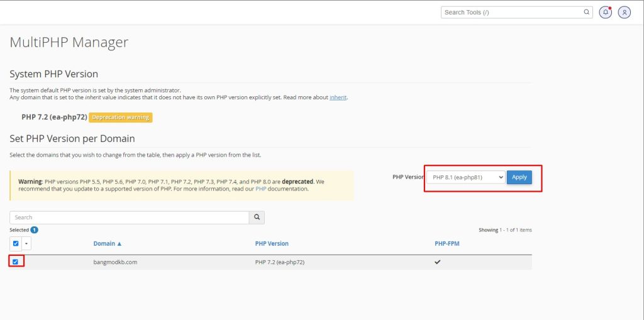
Task: Open the PHP Version dropdown showing PHP 8.1
Action: point(466,177)
